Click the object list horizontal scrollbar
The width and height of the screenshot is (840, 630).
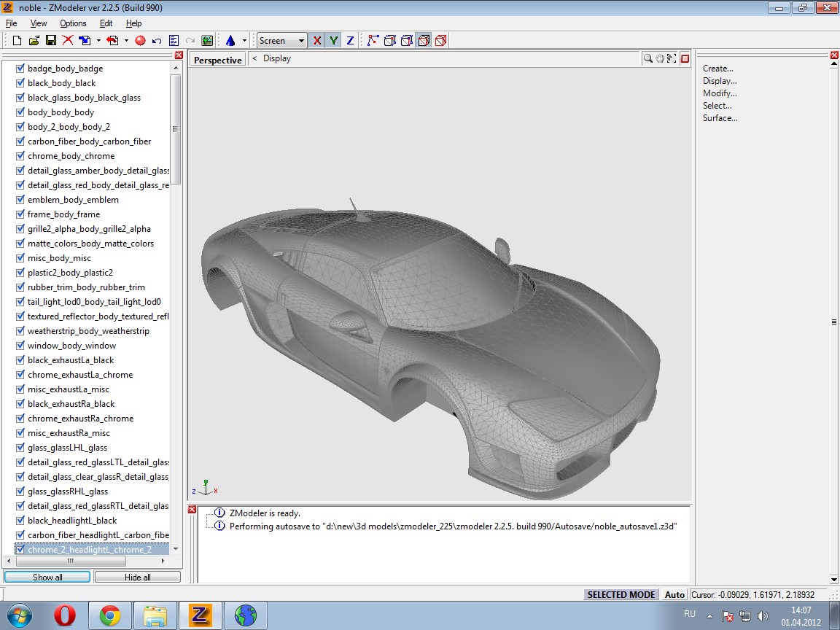click(x=71, y=561)
